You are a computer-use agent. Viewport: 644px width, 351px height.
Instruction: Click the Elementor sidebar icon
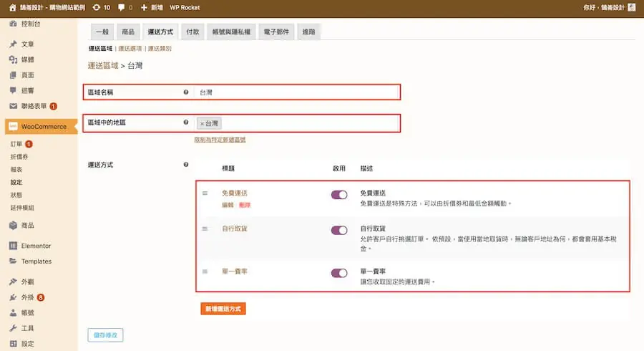[13, 246]
